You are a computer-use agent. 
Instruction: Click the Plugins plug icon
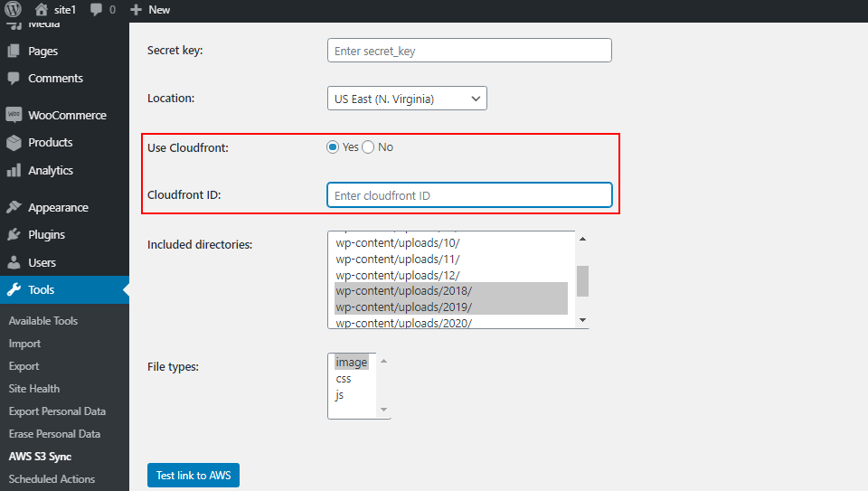pyautogui.click(x=14, y=235)
